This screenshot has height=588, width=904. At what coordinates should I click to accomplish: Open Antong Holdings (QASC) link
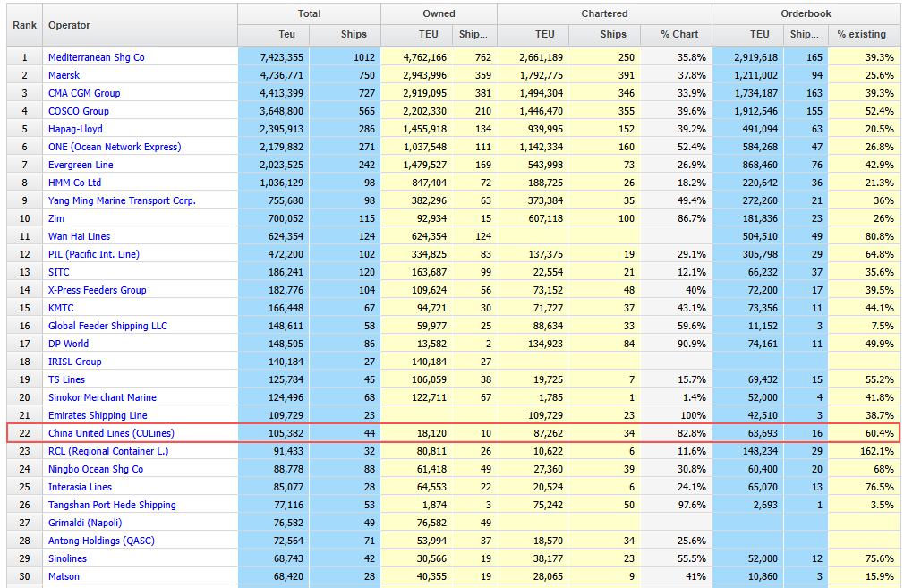pos(101,540)
